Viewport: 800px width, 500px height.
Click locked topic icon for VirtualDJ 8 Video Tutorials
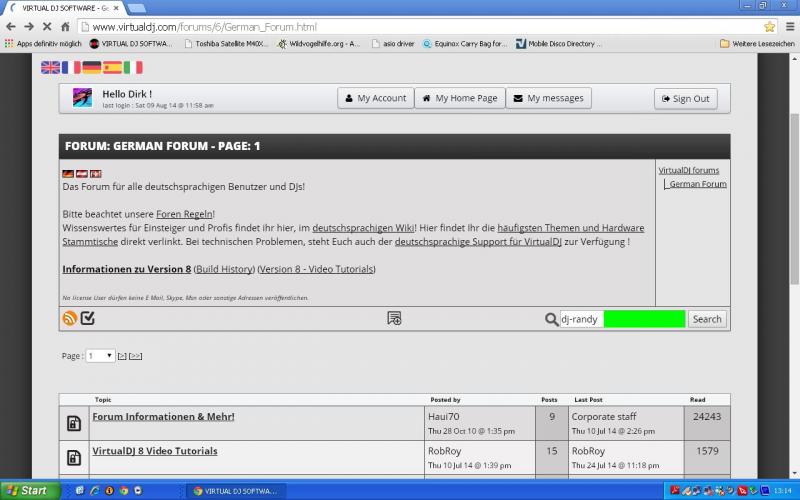tap(74, 458)
